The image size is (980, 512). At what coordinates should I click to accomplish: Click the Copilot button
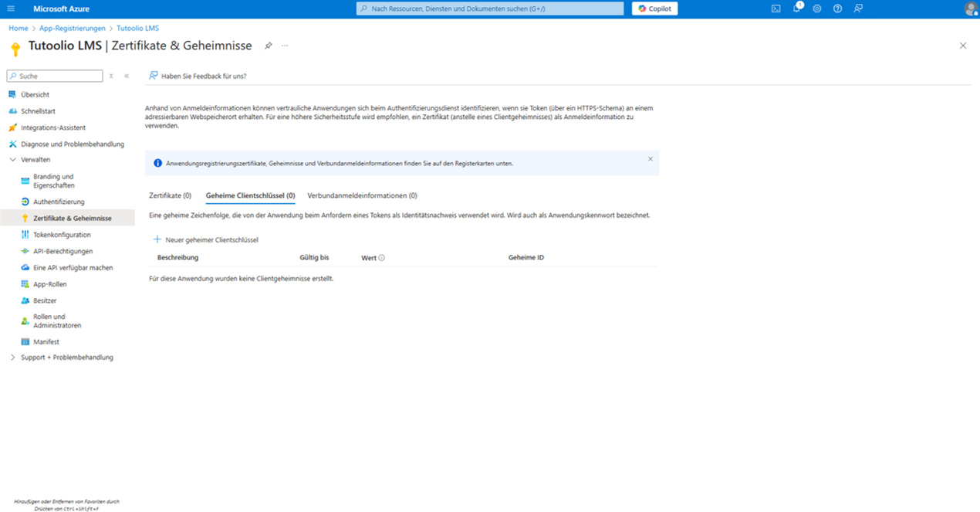coord(654,8)
